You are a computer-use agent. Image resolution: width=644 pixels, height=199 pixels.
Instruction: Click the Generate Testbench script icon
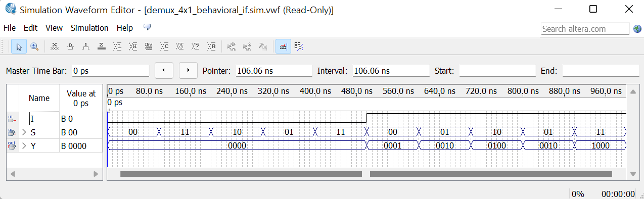[263, 46]
